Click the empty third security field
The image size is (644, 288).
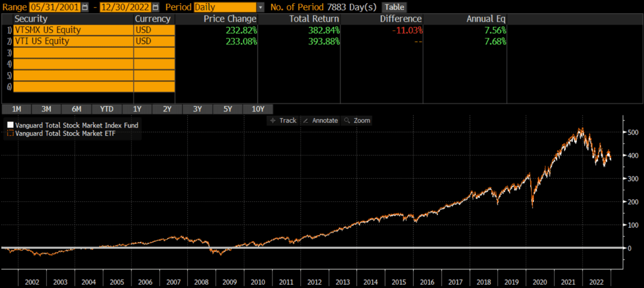coord(69,53)
